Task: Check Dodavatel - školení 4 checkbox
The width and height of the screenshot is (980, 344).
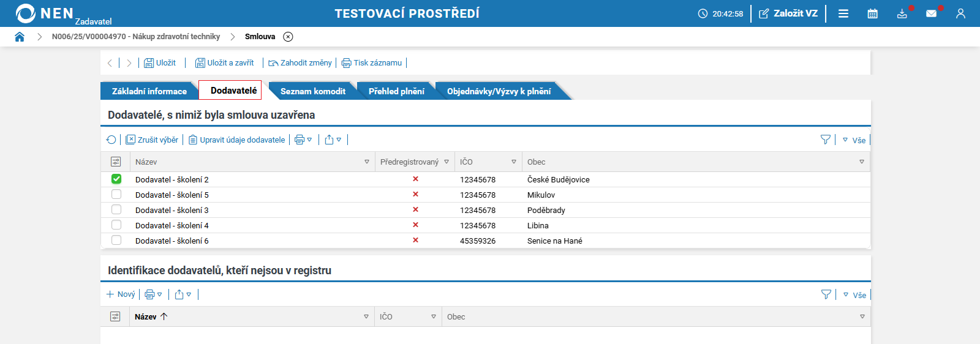Action: point(116,225)
